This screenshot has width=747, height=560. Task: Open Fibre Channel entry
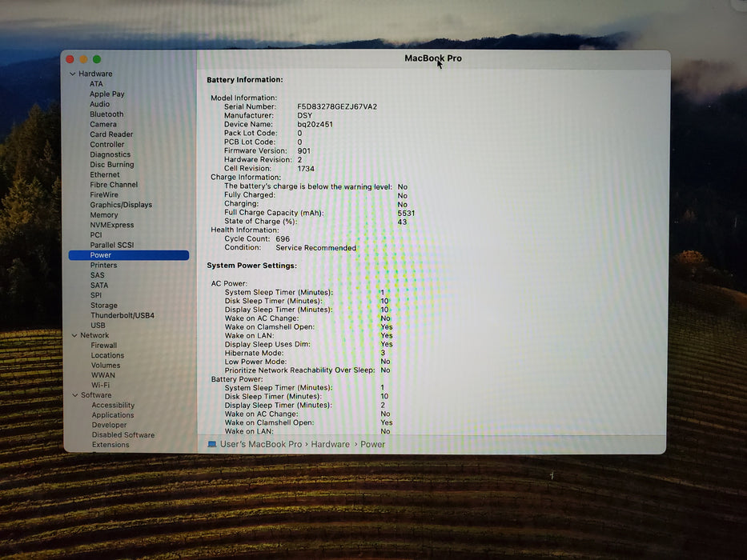click(x=114, y=184)
